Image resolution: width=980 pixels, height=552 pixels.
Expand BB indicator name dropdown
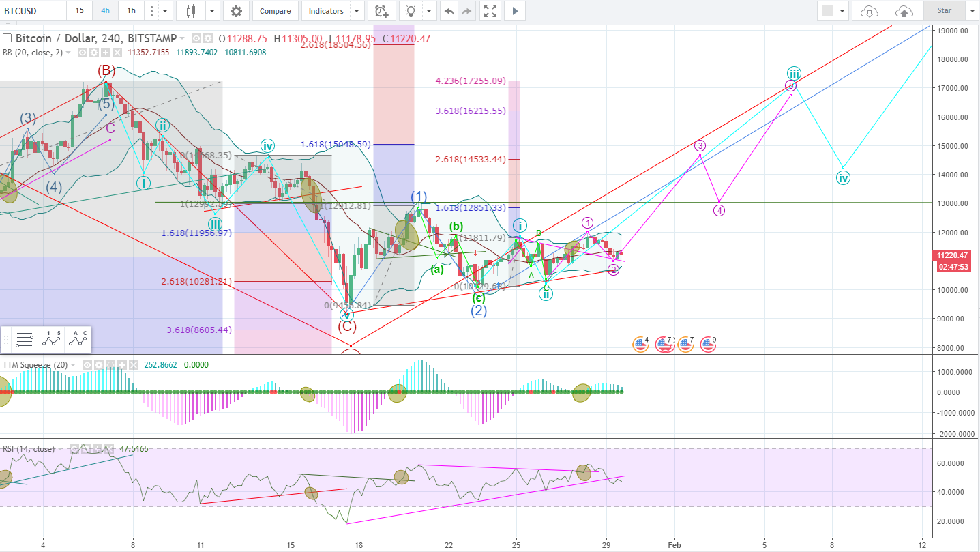[x=68, y=53]
